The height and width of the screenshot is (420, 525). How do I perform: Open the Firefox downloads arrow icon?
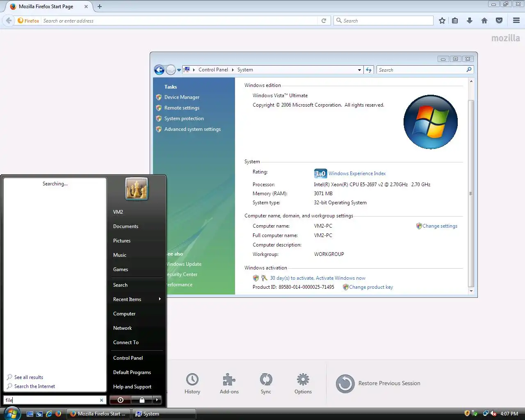[470, 21]
